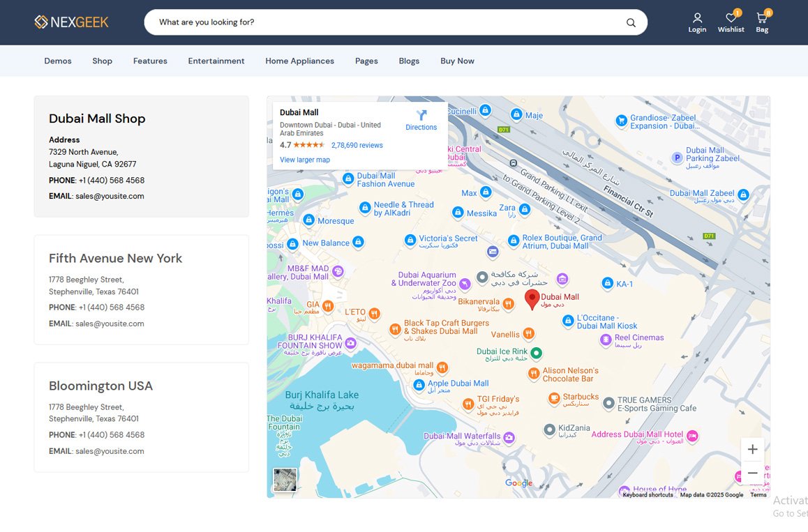
Task: Click the KidZania marker on the map
Action: coord(550,430)
